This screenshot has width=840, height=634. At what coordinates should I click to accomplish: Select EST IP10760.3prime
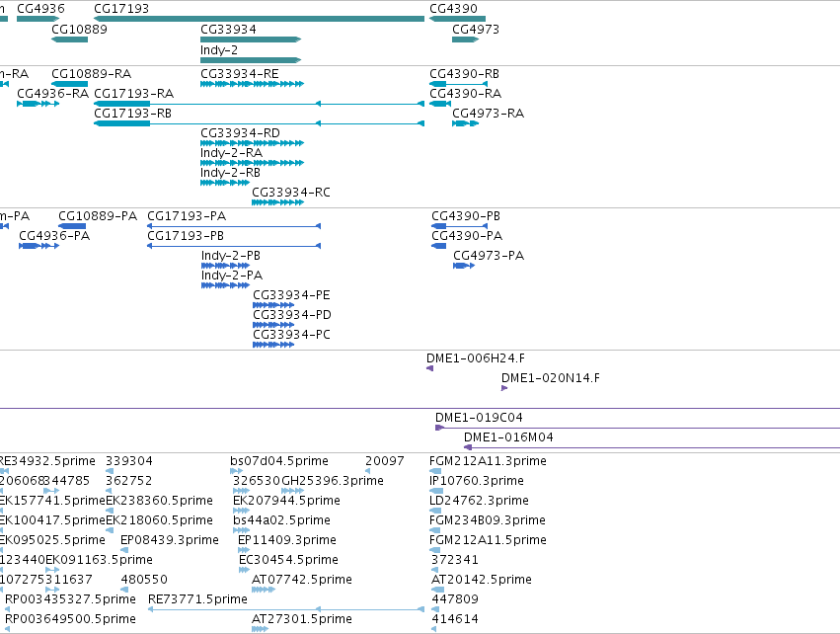point(477,481)
